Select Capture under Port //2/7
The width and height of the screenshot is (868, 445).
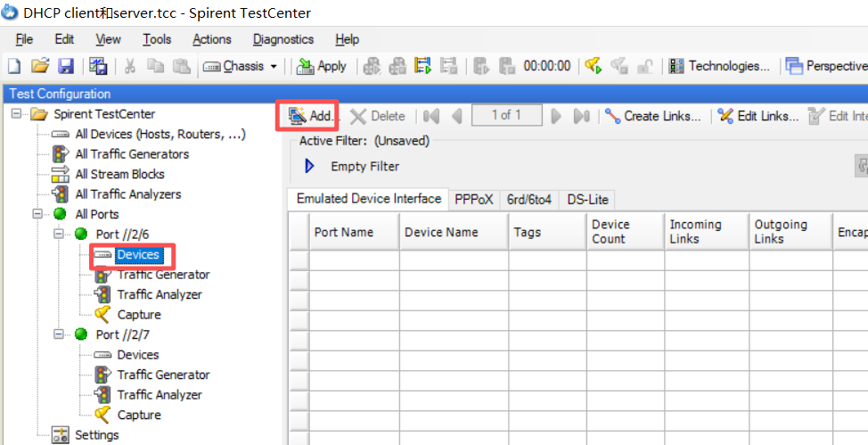pyautogui.click(x=139, y=415)
